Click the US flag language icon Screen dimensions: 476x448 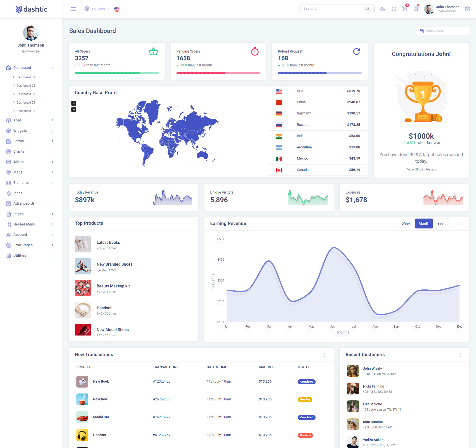pyautogui.click(x=117, y=9)
